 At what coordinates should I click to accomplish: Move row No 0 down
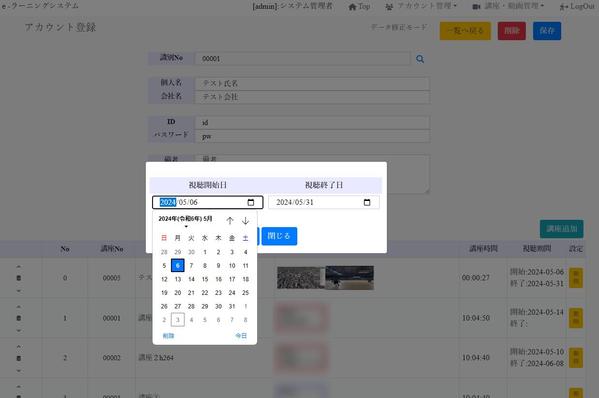tap(19, 291)
